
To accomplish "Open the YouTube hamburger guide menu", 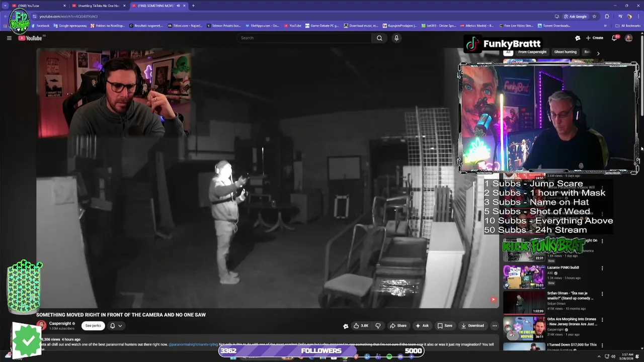I will click(9, 38).
